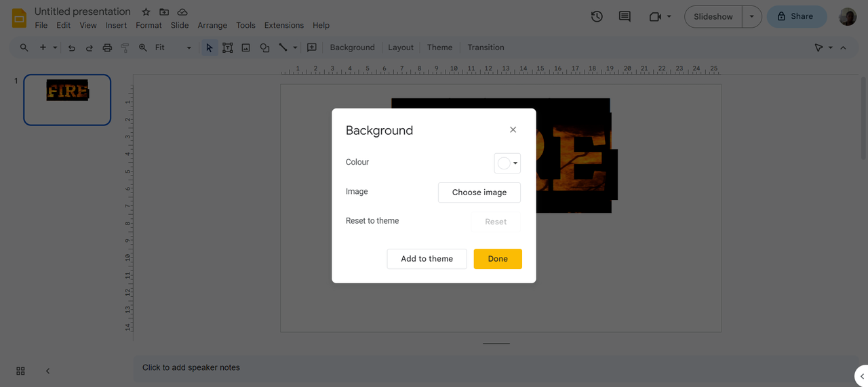Click the Slideshow button
The image size is (868, 387).
point(713,16)
